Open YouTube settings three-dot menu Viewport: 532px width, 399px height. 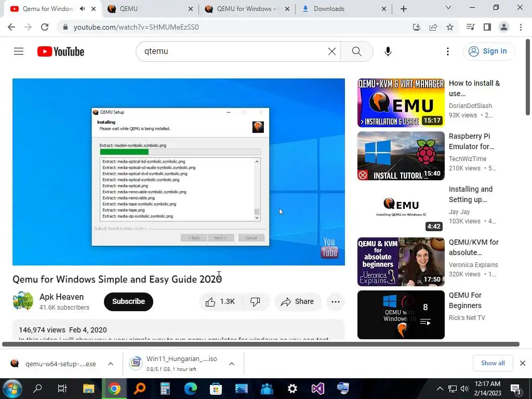click(447, 51)
